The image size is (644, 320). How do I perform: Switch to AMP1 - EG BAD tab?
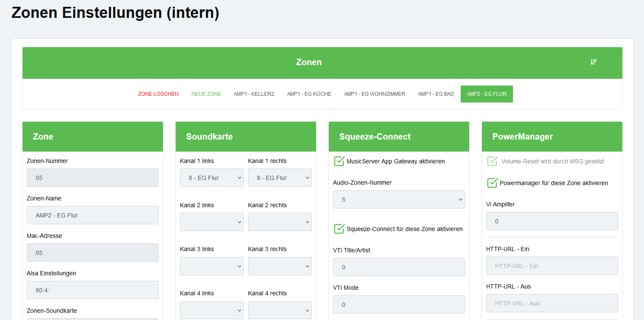tap(436, 94)
